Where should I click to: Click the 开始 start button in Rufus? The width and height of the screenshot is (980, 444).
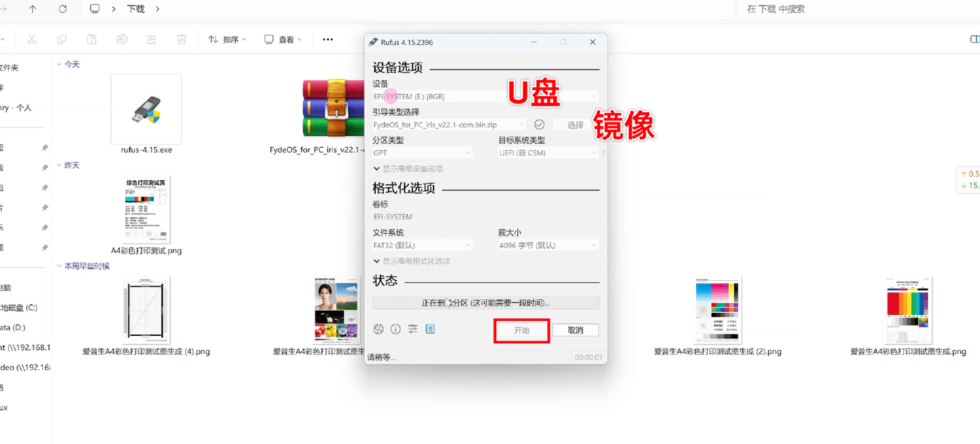click(521, 330)
